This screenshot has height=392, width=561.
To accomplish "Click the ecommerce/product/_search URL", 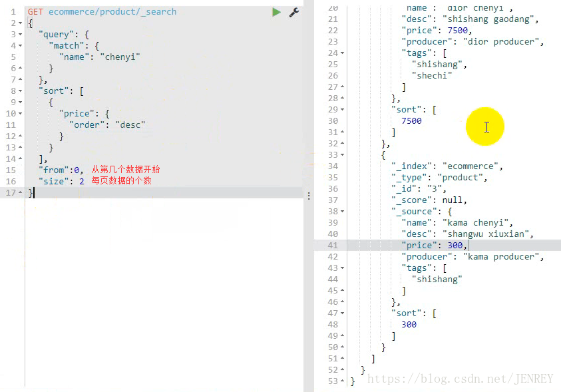I will click(112, 12).
